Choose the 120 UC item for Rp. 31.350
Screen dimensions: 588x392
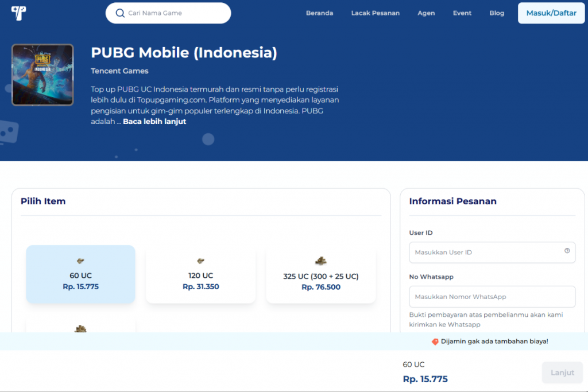[x=200, y=274]
